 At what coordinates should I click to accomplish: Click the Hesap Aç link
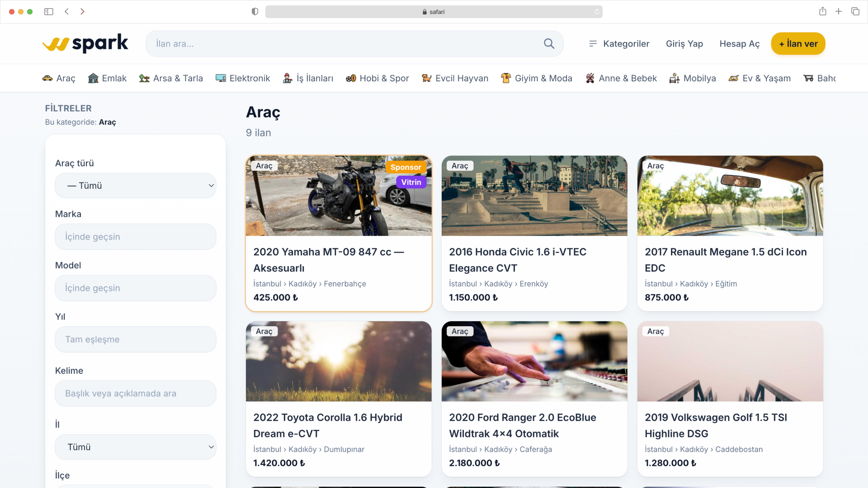(x=740, y=44)
